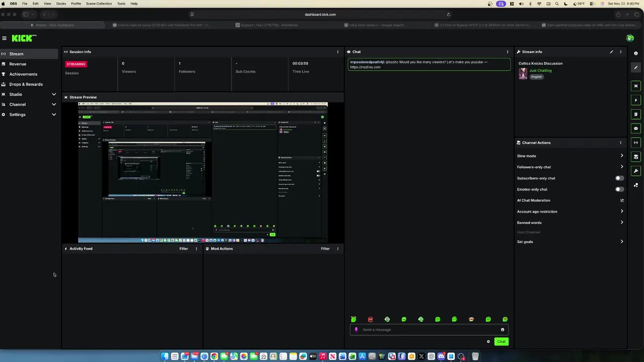The image size is (644, 362).
Task: Open Slow mode options arrow
Action: point(622,156)
